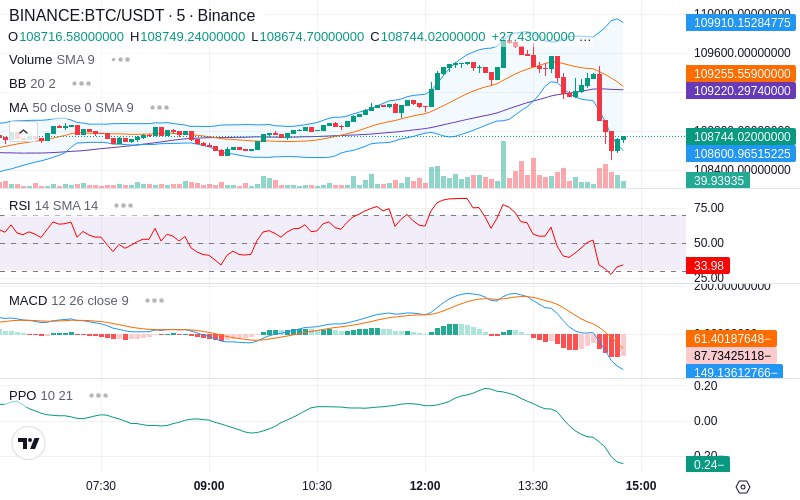The width and height of the screenshot is (800, 500).
Task: Open the TradingView logo link
Action: (x=29, y=443)
